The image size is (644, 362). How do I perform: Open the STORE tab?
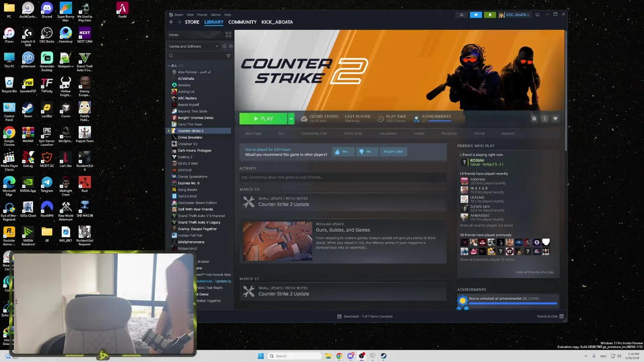[x=192, y=22]
